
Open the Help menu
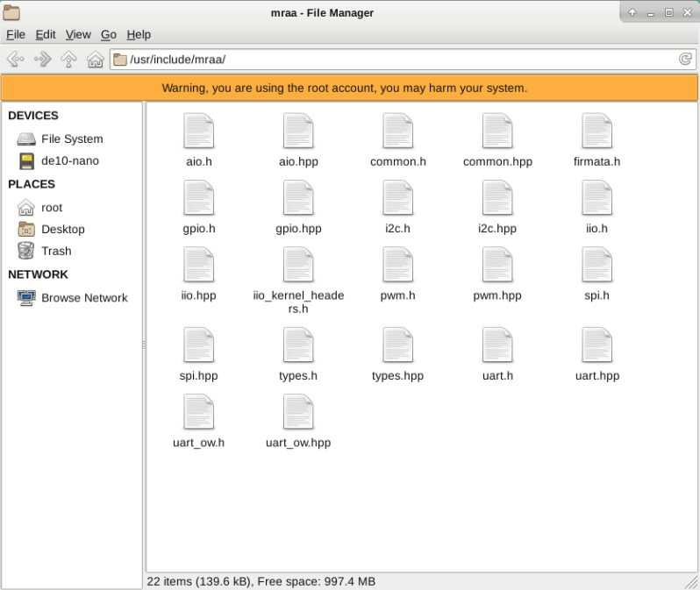tap(139, 34)
